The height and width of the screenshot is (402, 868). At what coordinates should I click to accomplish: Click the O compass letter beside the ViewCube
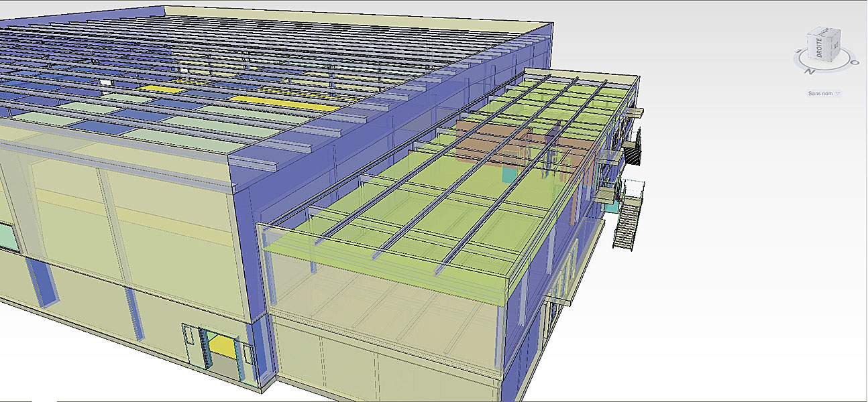pyautogui.click(x=855, y=63)
